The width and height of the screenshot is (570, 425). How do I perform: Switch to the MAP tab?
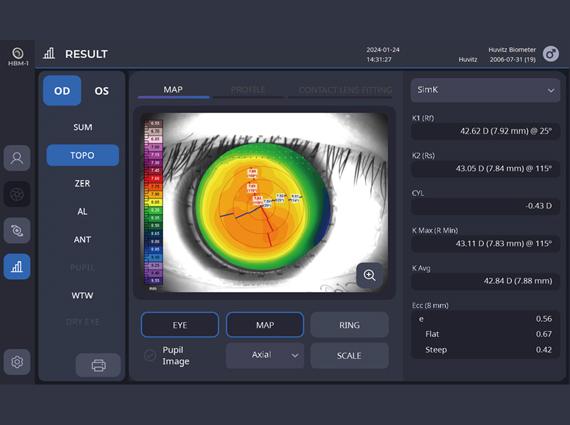coord(173,89)
